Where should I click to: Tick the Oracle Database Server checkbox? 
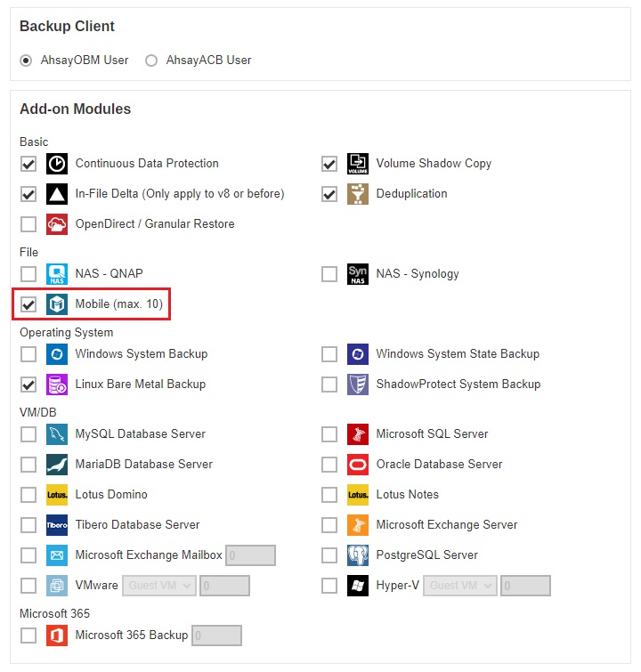[x=329, y=465]
